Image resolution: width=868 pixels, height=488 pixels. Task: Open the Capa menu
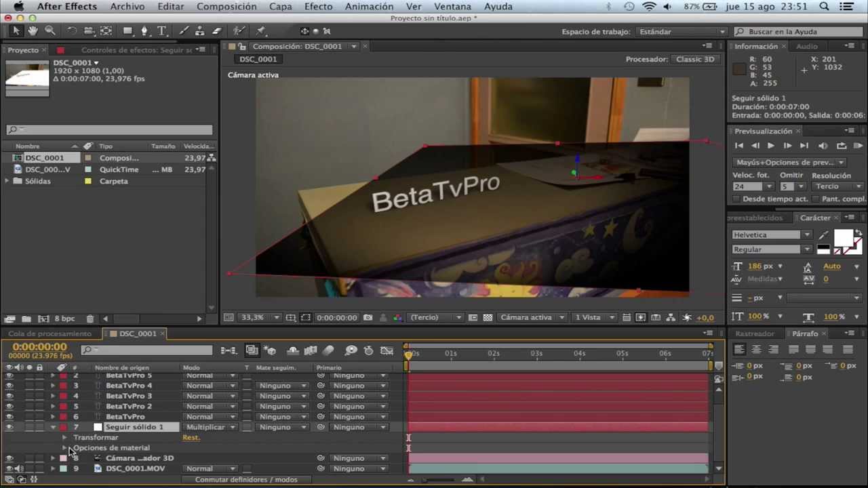click(280, 6)
